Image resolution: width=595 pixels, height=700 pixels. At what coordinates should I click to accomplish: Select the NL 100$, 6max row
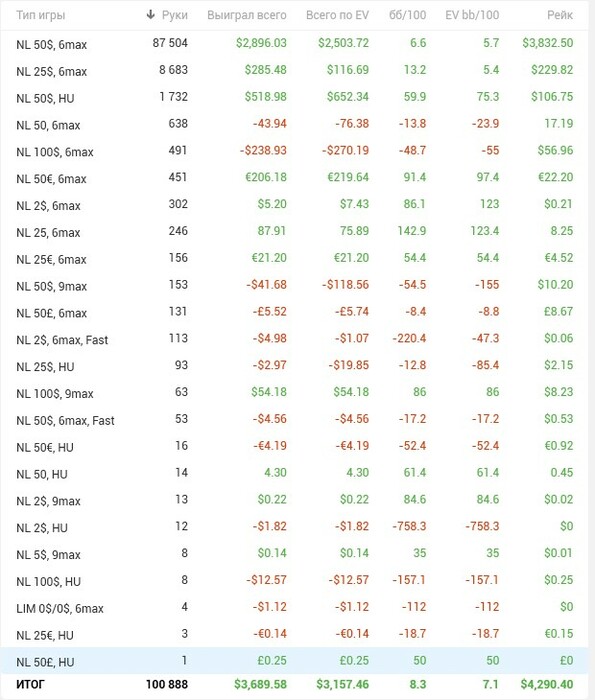click(x=295, y=151)
